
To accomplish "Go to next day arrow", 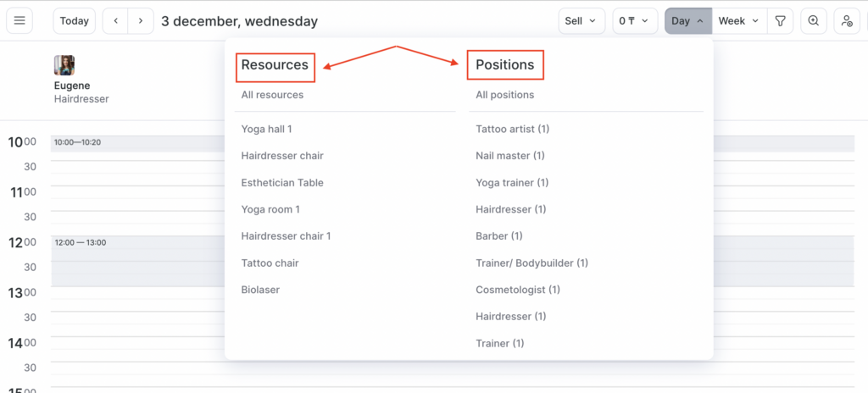I will [x=141, y=21].
